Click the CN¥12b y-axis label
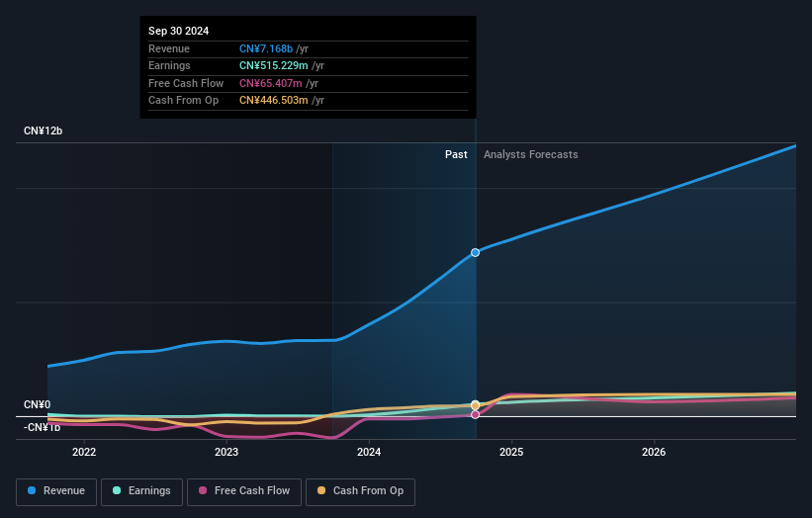Screen dimensions: 812x518 click(x=43, y=130)
